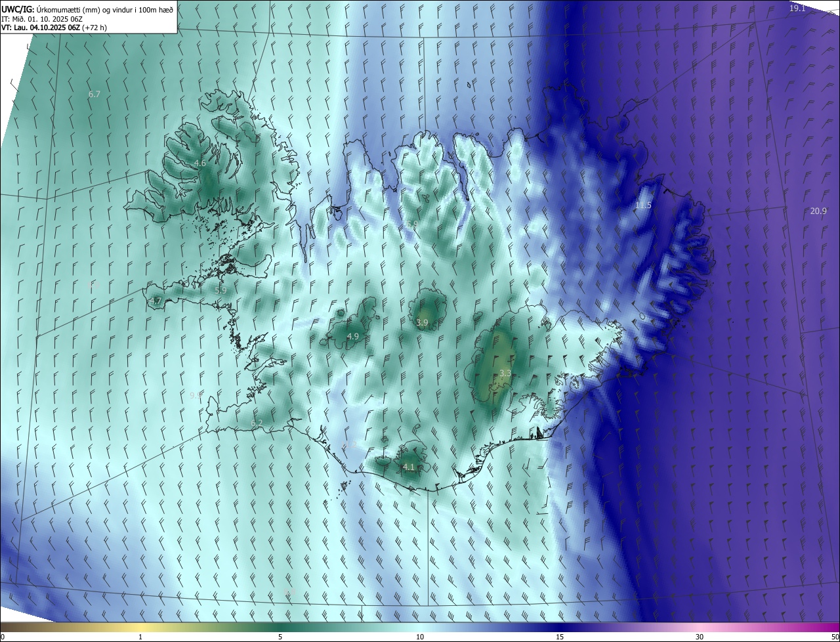Screen dimensions: 840x642
Task: Click the 11.5 value label
Action: coord(644,205)
